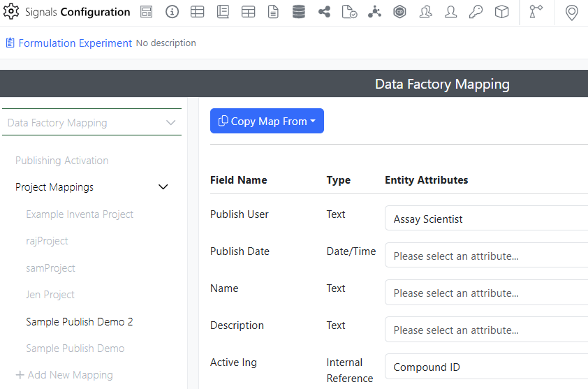Click Add New Mapping
The width and height of the screenshot is (588, 389).
click(x=64, y=375)
